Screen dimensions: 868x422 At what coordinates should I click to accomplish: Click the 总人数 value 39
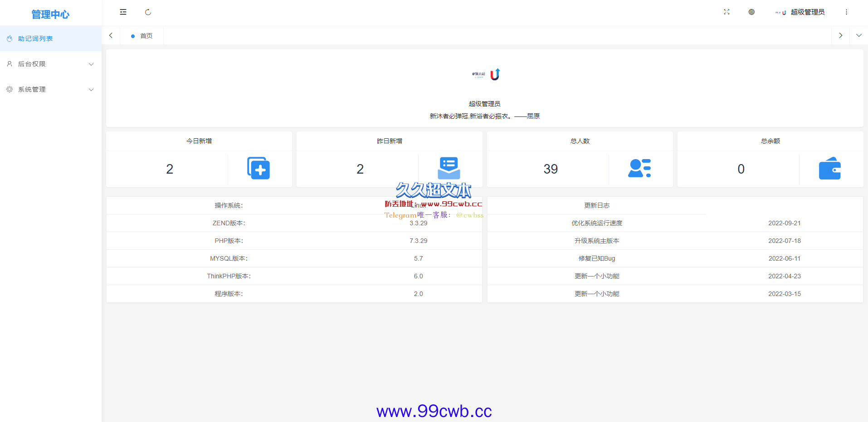551,169
